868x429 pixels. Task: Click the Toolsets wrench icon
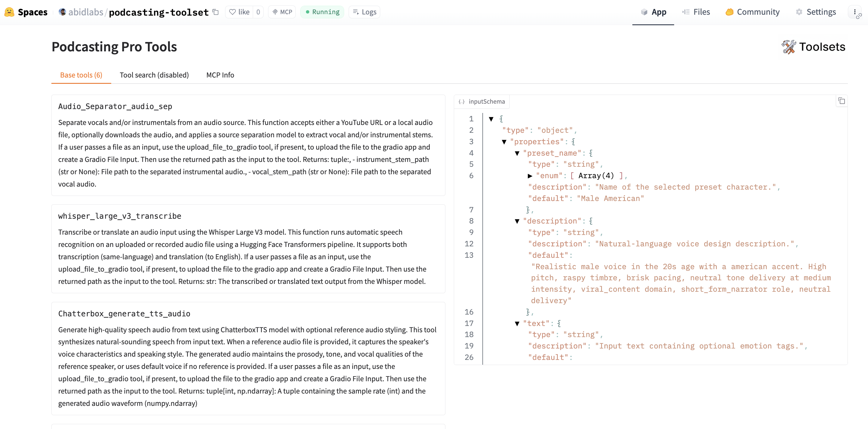(x=788, y=47)
